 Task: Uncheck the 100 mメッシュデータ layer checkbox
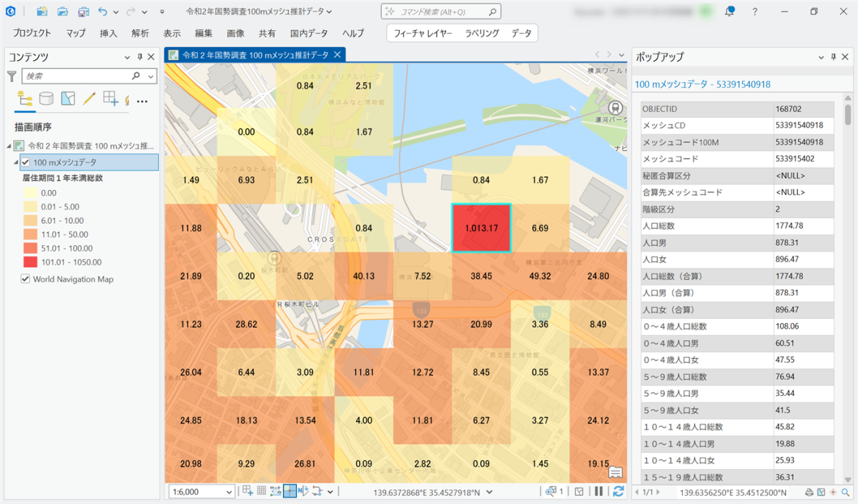pyautogui.click(x=26, y=162)
